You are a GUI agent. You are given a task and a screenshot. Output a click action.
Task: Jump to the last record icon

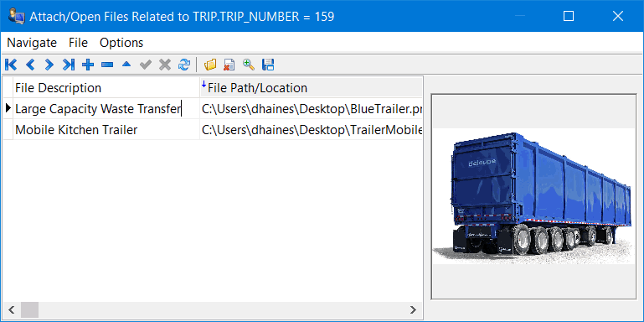[x=69, y=65]
